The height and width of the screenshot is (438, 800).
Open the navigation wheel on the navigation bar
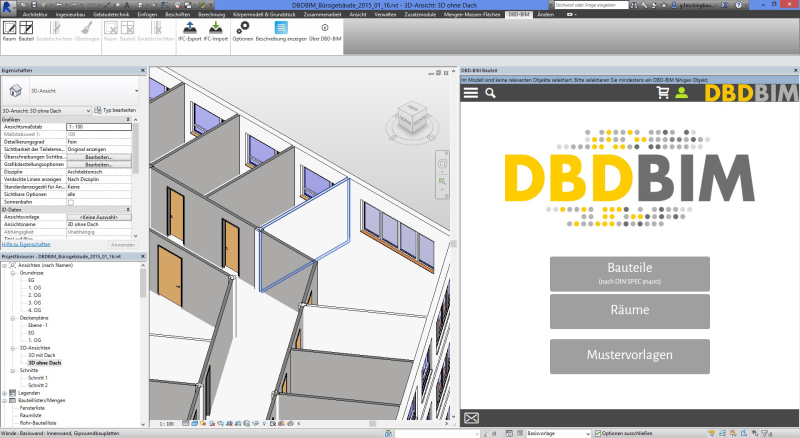(442, 163)
